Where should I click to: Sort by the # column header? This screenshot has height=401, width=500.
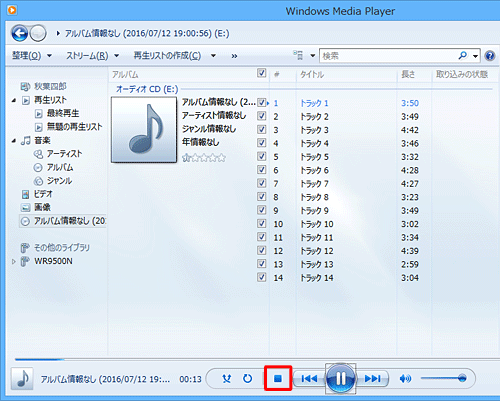pos(276,74)
